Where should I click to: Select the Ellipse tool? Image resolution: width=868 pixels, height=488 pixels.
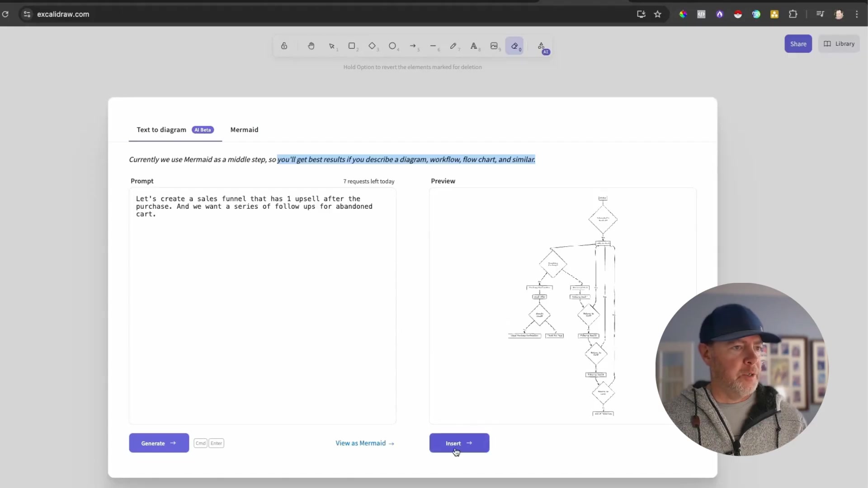(x=393, y=46)
